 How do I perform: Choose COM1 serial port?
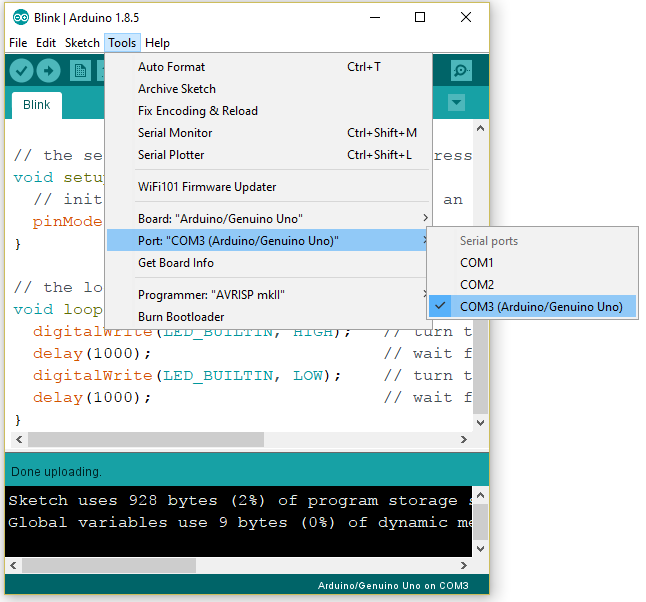coord(532,262)
